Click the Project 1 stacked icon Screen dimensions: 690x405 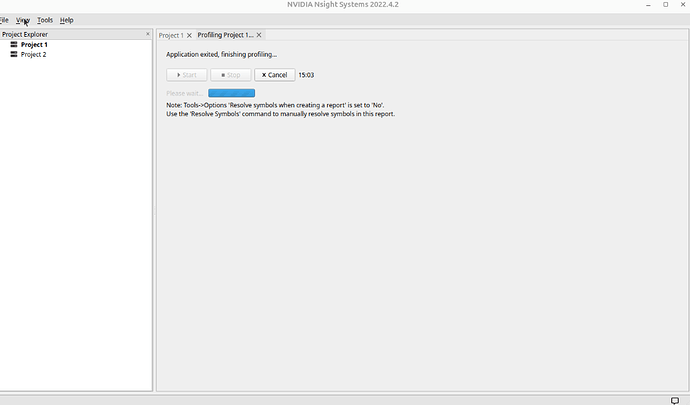tap(14, 44)
